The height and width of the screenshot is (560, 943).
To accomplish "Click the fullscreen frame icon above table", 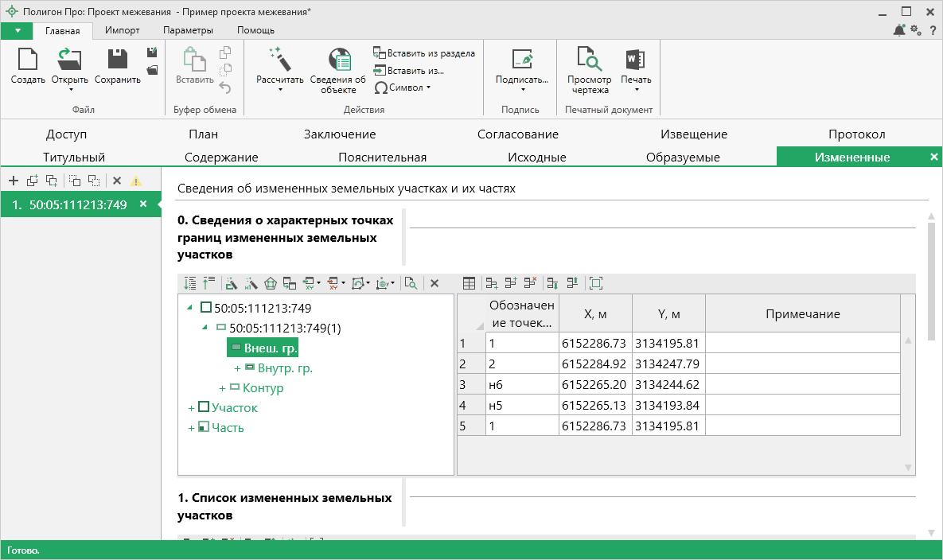I will point(596,282).
